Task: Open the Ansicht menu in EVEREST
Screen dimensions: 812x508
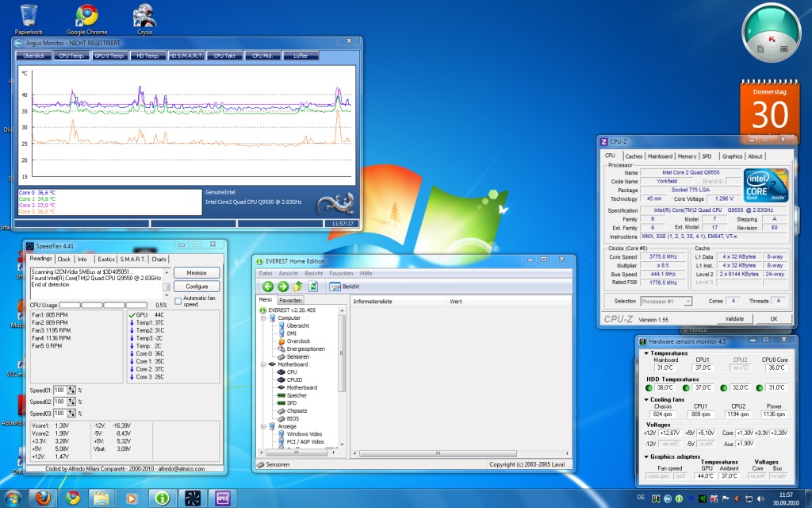Action: coord(289,273)
